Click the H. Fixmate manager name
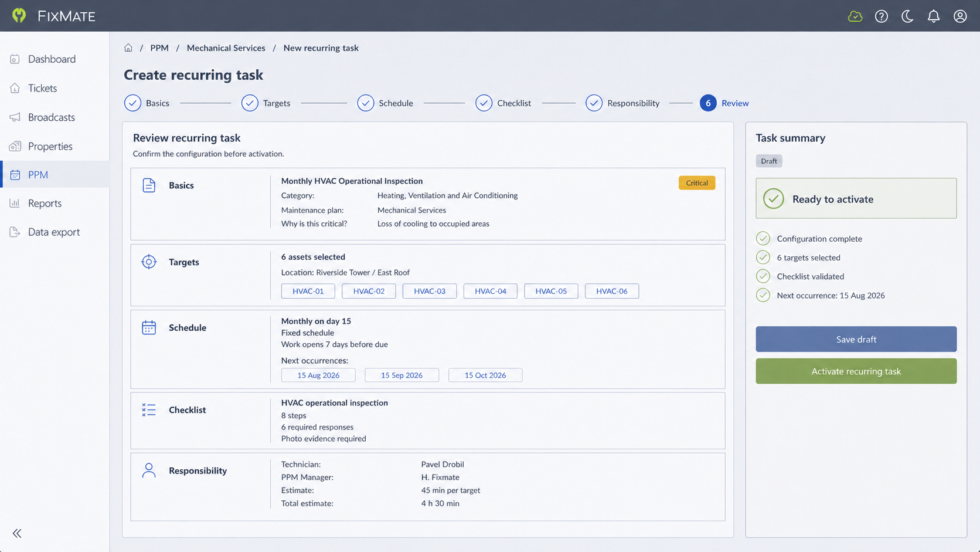The image size is (980, 552). point(440,478)
